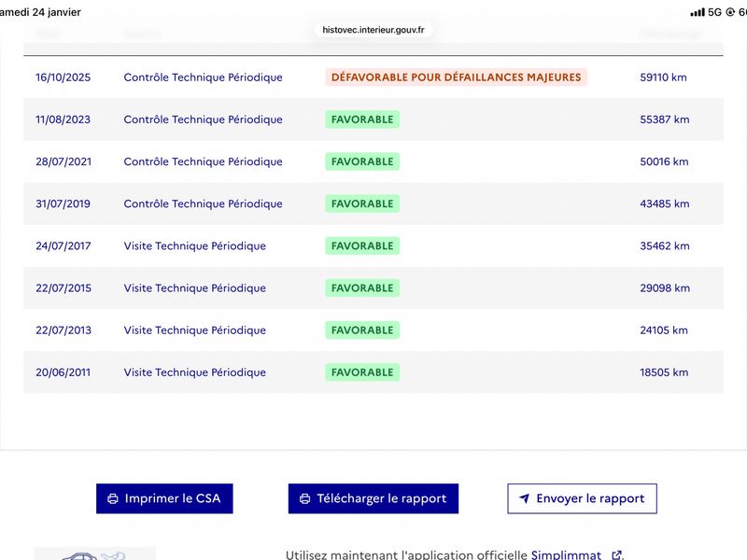
Task: Tap the 5G indicator in the status bar
Action: tap(714, 12)
